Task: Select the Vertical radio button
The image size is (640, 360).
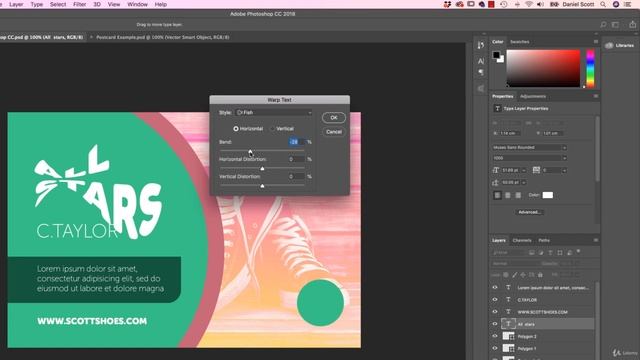Action: [273, 129]
